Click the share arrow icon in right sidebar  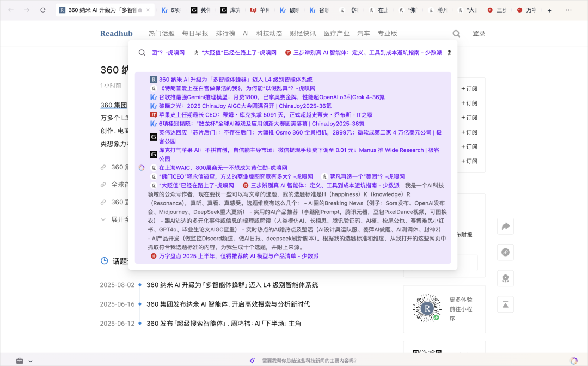pyautogui.click(x=505, y=226)
